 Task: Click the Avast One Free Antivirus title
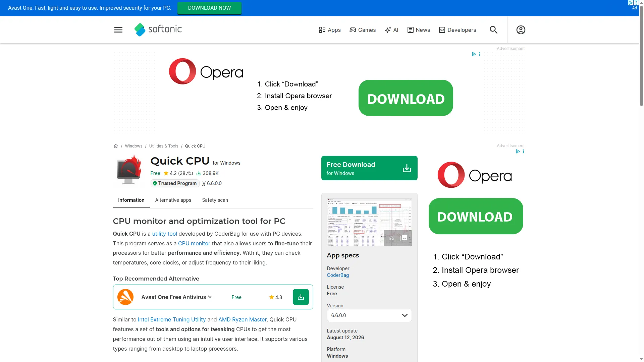pyautogui.click(x=174, y=297)
